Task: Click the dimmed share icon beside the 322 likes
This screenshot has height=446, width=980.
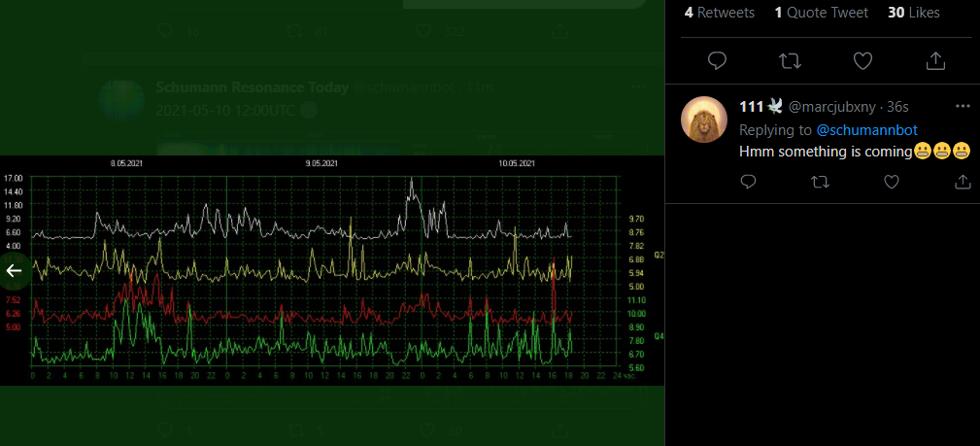Action: 560,31
